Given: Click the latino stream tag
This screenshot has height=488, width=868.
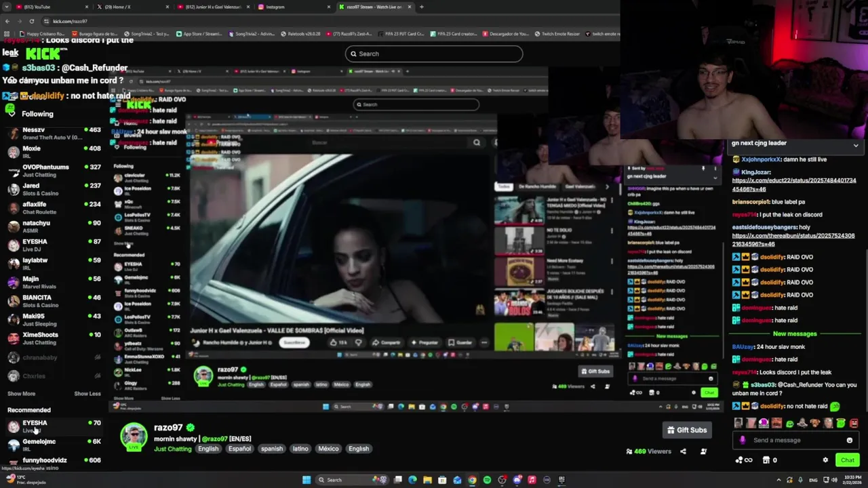Looking at the screenshot, I should coord(300,449).
